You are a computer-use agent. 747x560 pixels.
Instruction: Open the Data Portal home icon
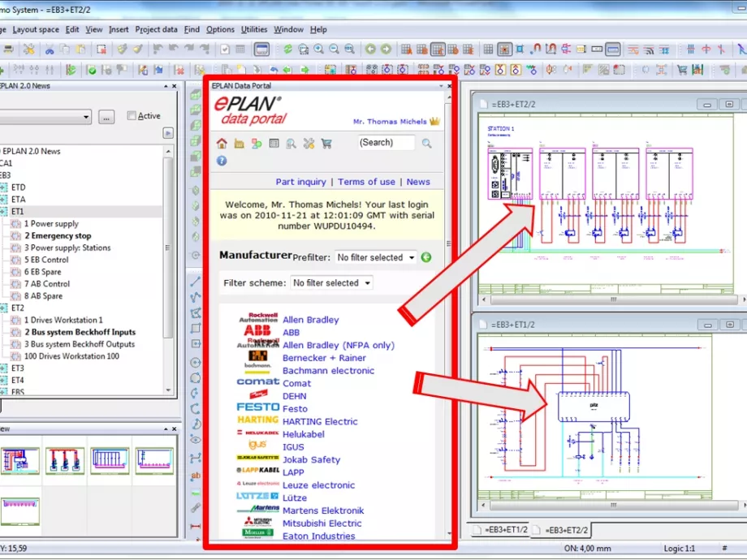(222, 144)
